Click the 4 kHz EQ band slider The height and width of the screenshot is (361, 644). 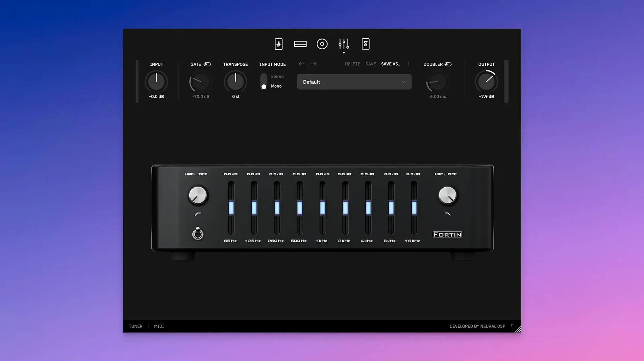pos(368,208)
